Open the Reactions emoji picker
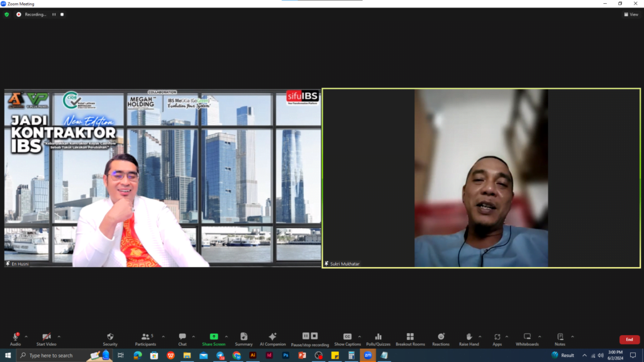Image resolution: width=644 pixels, height=362 pixels. click(441, 339)
